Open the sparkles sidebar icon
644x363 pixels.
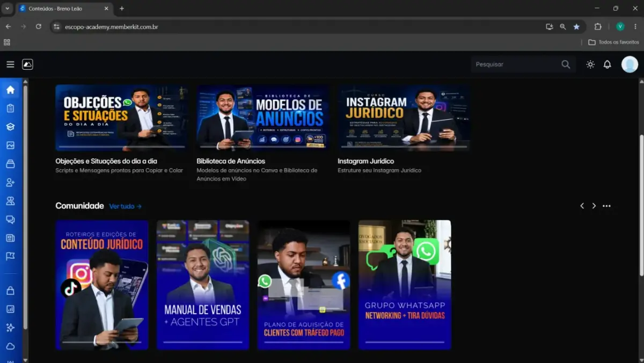pyautogui.click(x=10, y=328)
